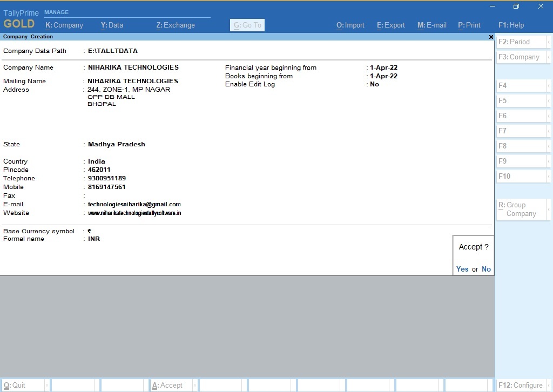
Task: Click the Base Currency symbol value
Action: (x=90, y=231)
